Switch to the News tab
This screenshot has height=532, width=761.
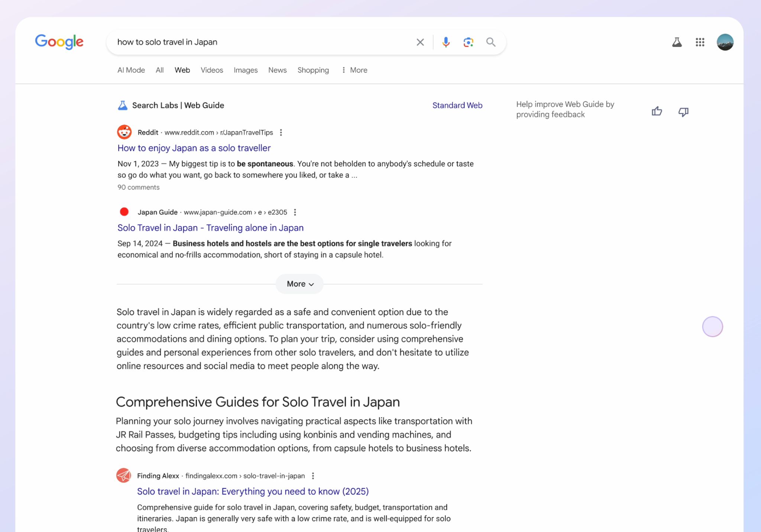tap(277, 70)
